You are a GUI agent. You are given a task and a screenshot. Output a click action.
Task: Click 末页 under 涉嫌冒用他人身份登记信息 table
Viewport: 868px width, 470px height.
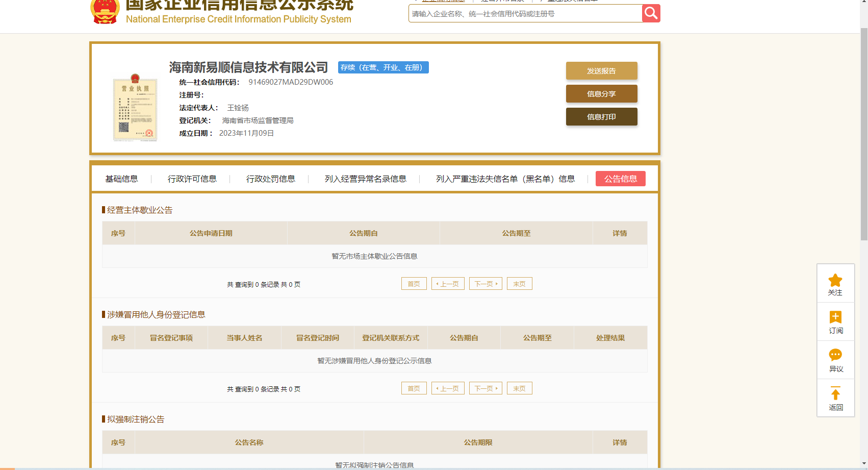point(520,388)
